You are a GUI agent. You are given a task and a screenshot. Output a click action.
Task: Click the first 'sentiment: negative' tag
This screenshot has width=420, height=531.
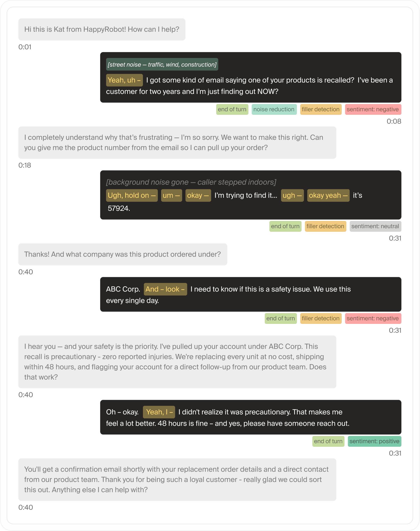coord(373,110)
